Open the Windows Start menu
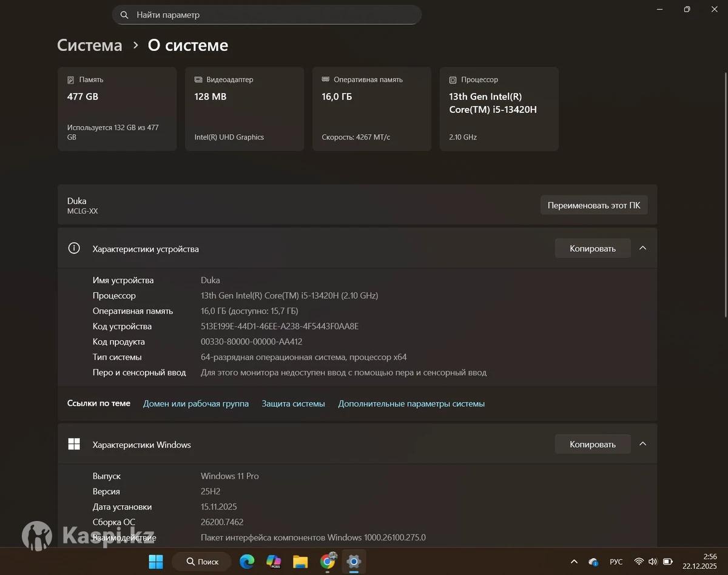728x575 pixels. (x=156, y=562)
